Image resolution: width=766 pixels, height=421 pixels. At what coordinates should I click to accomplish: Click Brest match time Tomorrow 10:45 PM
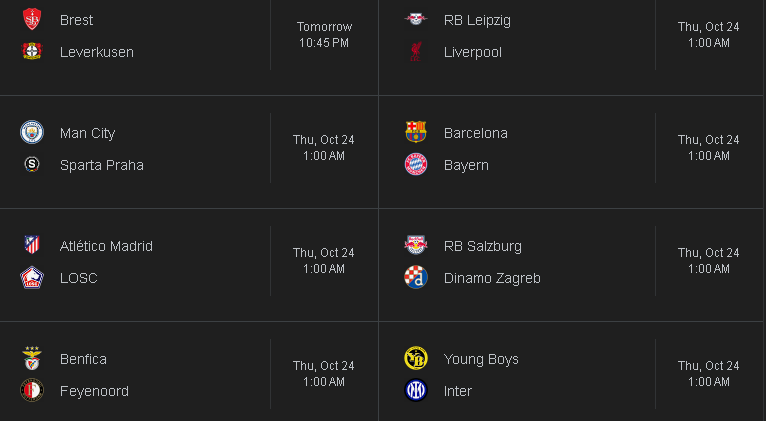coord(324,35)
